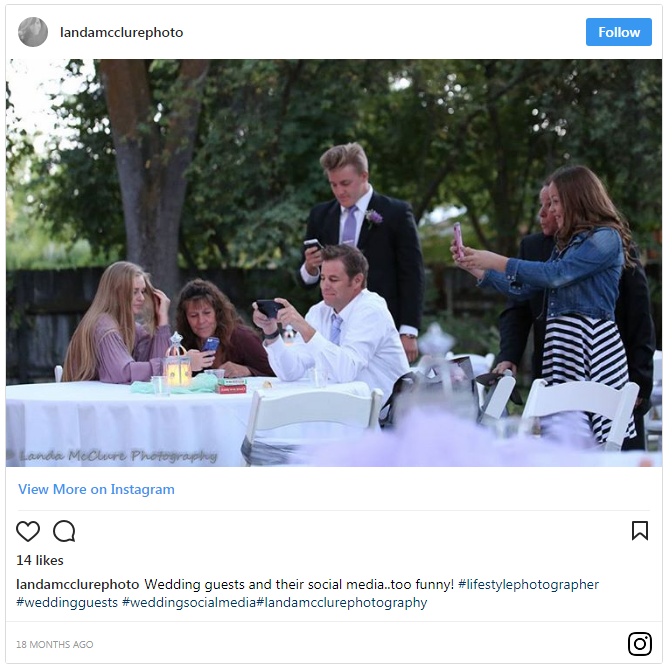Open the #lifestylephotographer hashtag
The image size is (668, 669).
click(x=528, y=584)
